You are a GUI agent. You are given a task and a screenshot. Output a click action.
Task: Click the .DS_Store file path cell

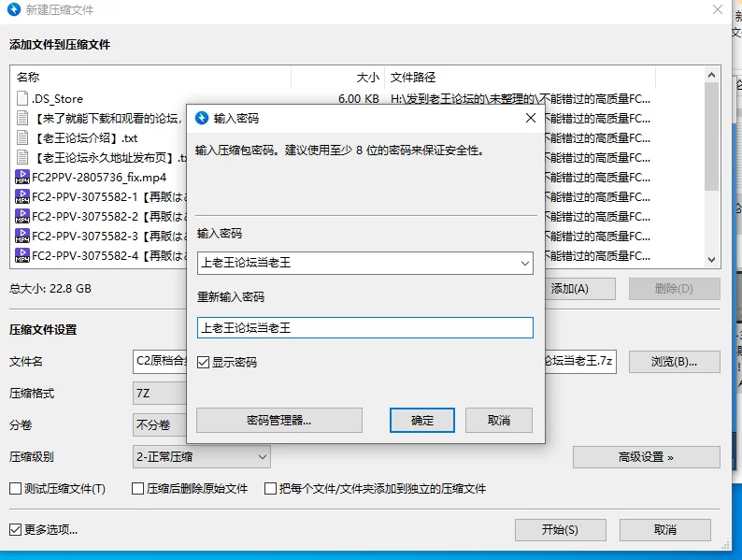click(x=521, y=98)
